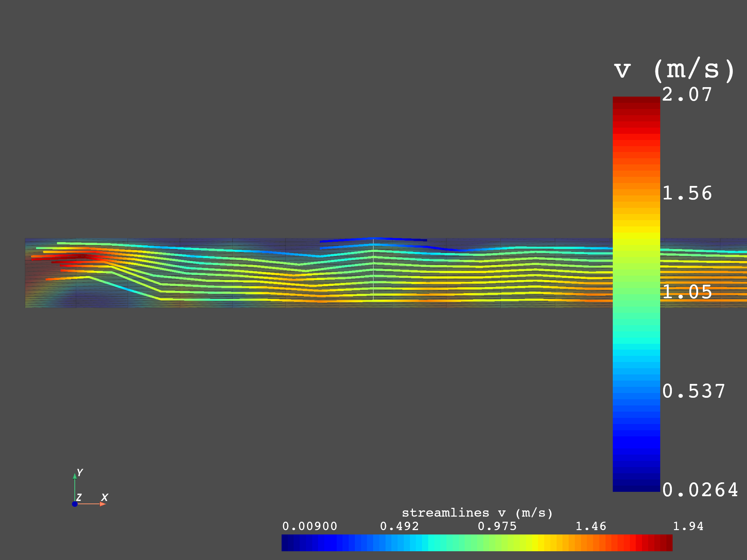Click the '0.975' streamlines legend label
Screen dimensions: 747x560
point(497,526)
